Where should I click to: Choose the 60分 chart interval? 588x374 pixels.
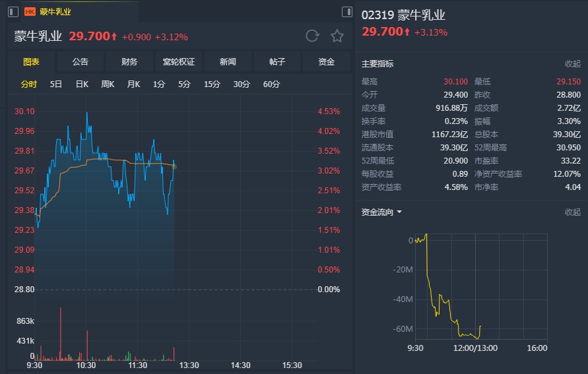click(x=271, y=84)
